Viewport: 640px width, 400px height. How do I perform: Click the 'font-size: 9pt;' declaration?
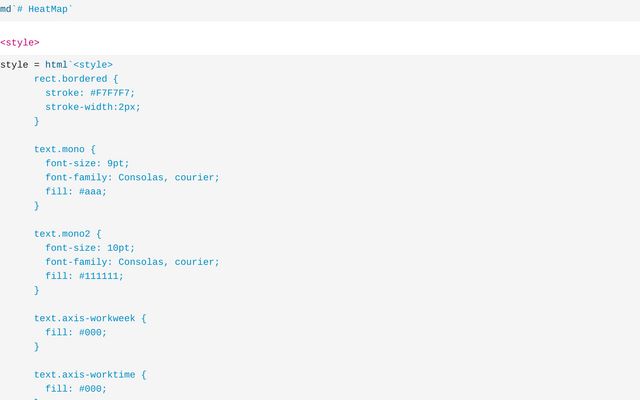(87, 163)
